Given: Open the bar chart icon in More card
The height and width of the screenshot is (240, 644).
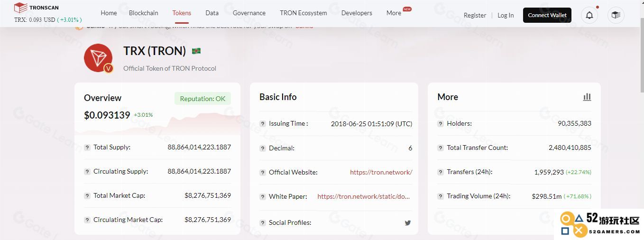Looking at the screenshot, I should (x=587, y=97).
